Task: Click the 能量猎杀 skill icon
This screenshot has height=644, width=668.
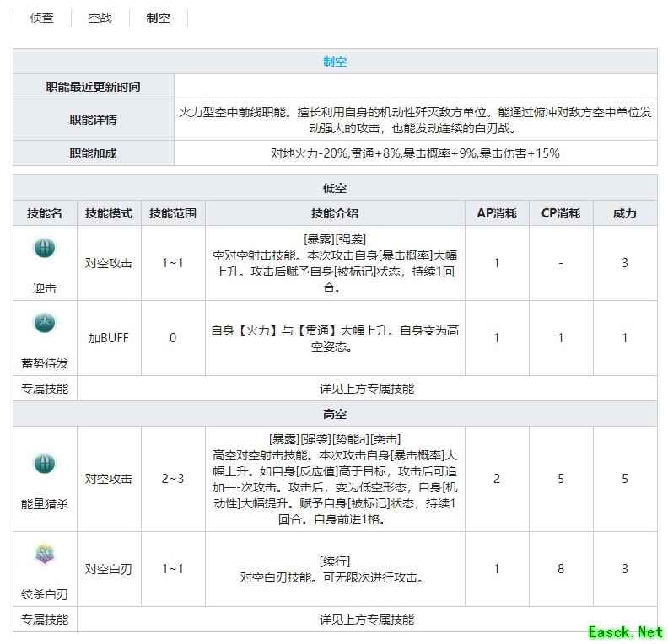Action: coord(44,464)
